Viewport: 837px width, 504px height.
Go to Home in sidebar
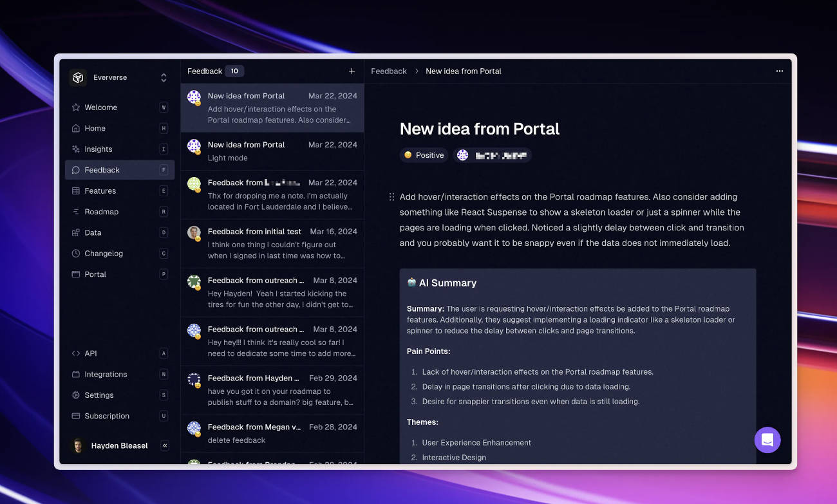click(120, 128)
